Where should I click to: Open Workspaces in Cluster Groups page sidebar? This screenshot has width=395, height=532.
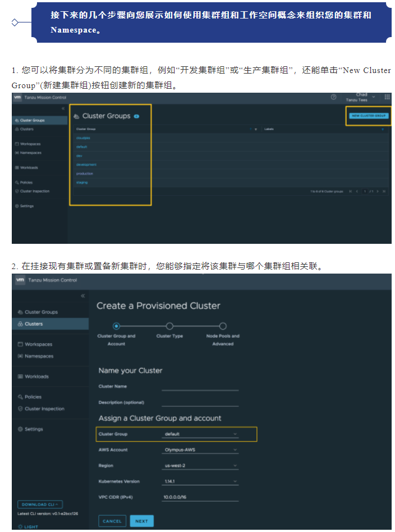click(28, 144)
